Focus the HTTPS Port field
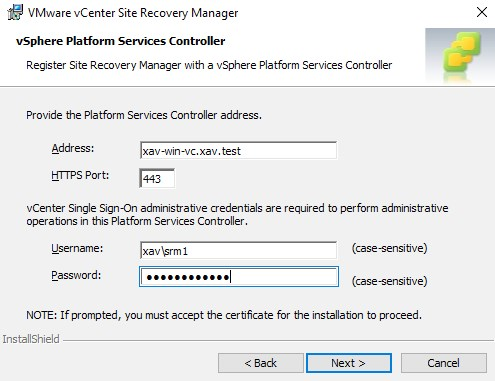495x381 pixels. (x=157, y=179)
